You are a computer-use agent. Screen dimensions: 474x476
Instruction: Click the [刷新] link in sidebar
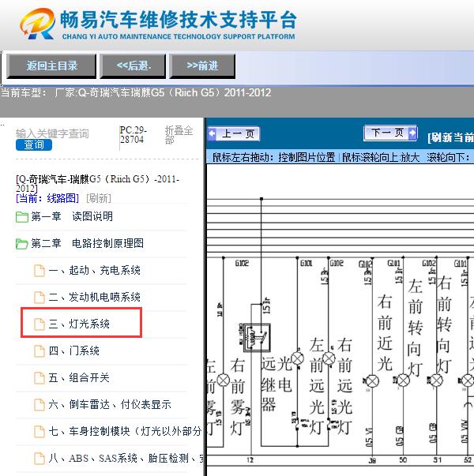tap(99, 199)
